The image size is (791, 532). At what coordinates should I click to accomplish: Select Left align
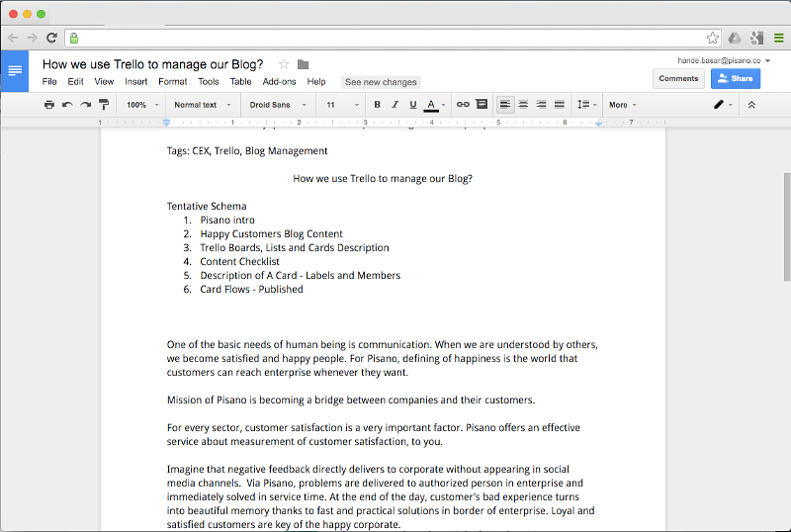(x=505, y=105)
